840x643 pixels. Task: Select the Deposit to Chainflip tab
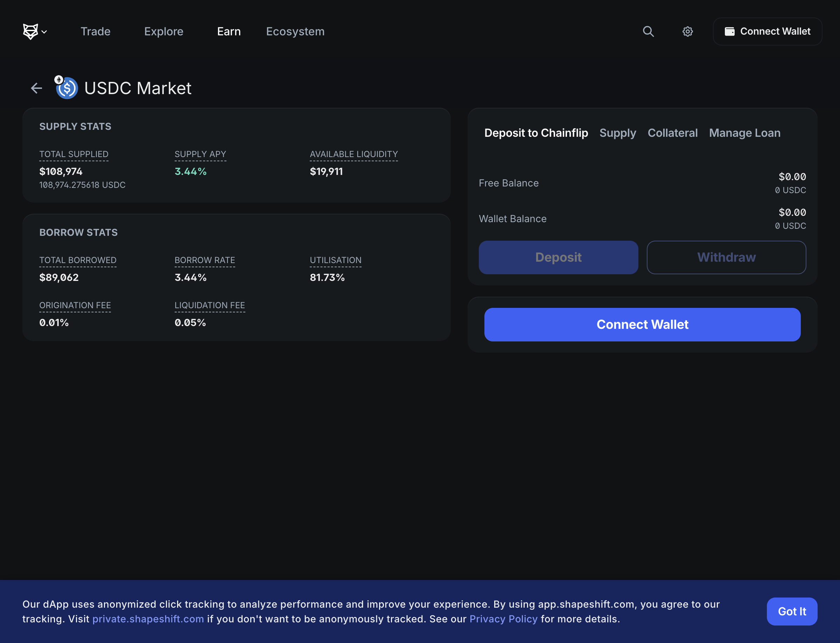[x=536, y=133]
